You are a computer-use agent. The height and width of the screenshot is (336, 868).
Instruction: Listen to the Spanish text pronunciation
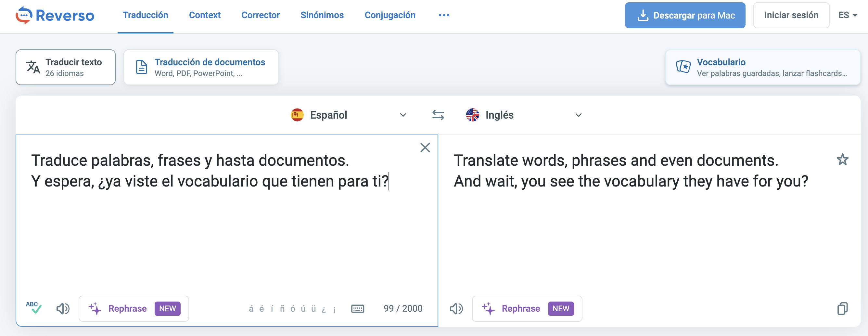coord(63,308)
